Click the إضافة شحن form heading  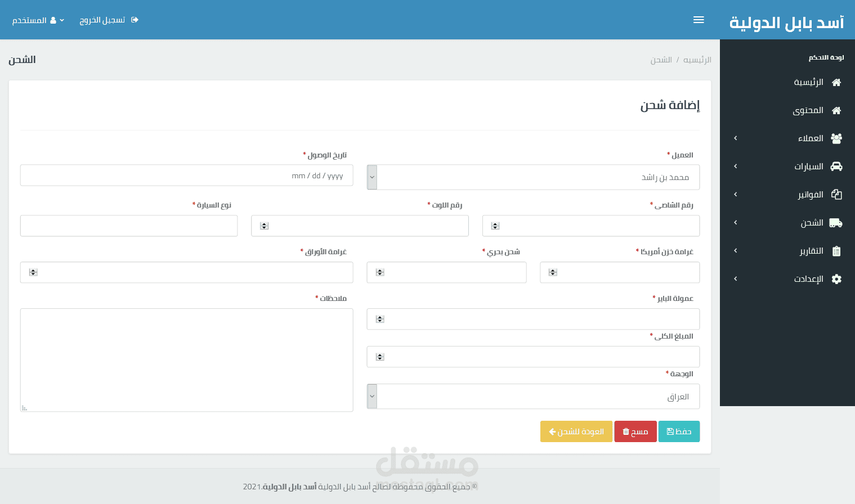click(x=670, y=105)
